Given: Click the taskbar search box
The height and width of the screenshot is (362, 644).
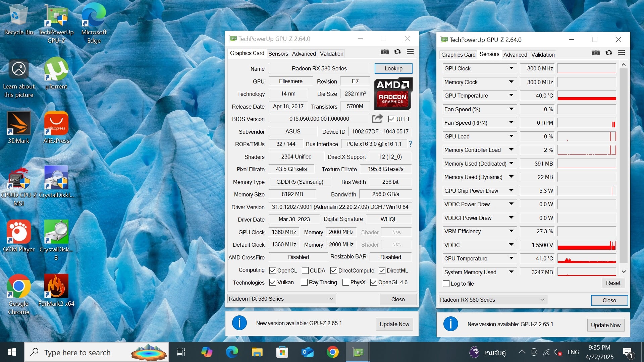Looking at the screenshot, I should coord(97,352).
